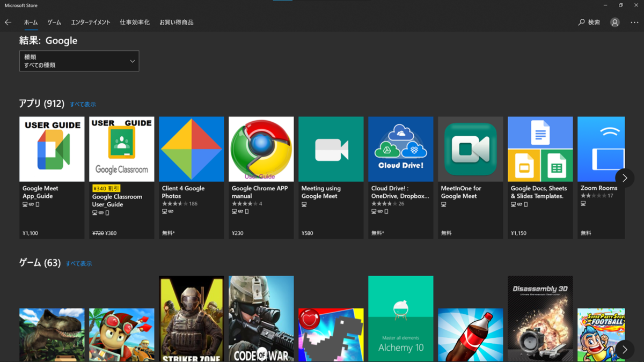Open the Striker Zone game tile
This screenshot has height=362, width=644.
pos(192,319)
